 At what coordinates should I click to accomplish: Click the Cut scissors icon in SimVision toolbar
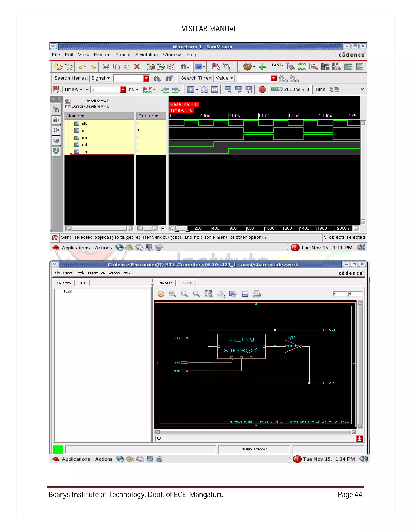pyautogui.click(x=106, y=67)
